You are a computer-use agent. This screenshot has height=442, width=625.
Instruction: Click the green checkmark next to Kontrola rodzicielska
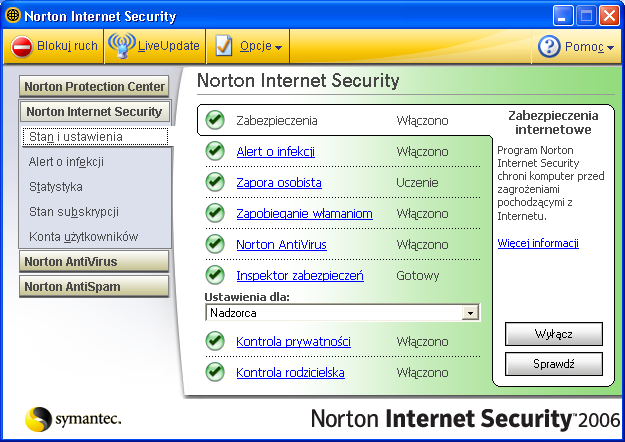pos(215,372)
